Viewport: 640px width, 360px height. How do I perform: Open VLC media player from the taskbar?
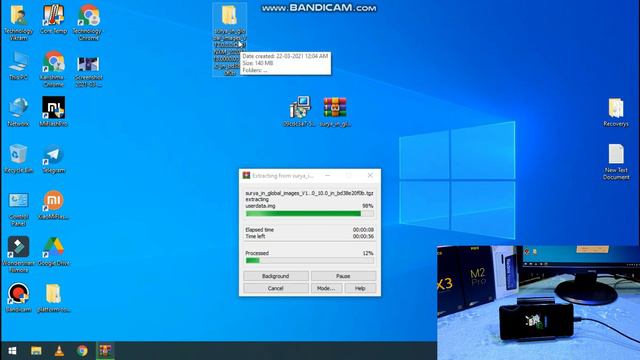(59, 351)
